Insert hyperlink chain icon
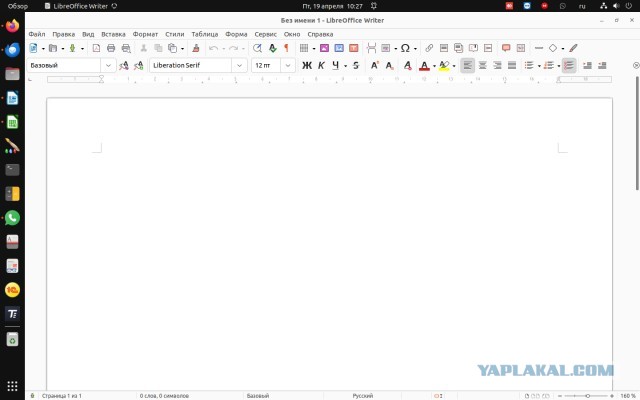The image size is (640, 400). [x=429, y=48]
